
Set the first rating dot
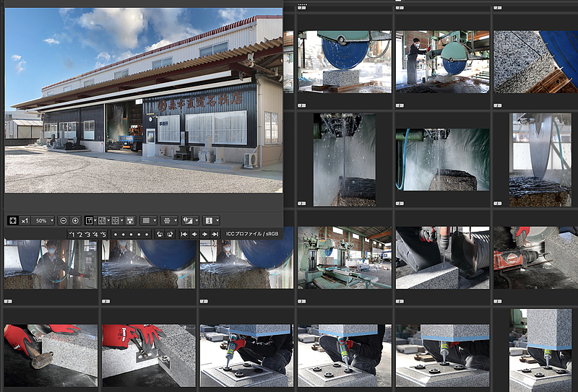[116, 235]
